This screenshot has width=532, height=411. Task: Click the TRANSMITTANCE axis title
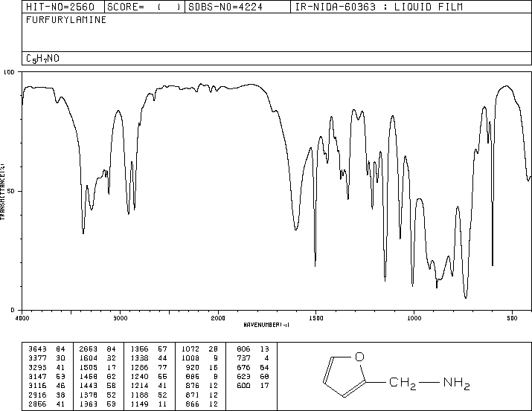click(x=2, y=192)
